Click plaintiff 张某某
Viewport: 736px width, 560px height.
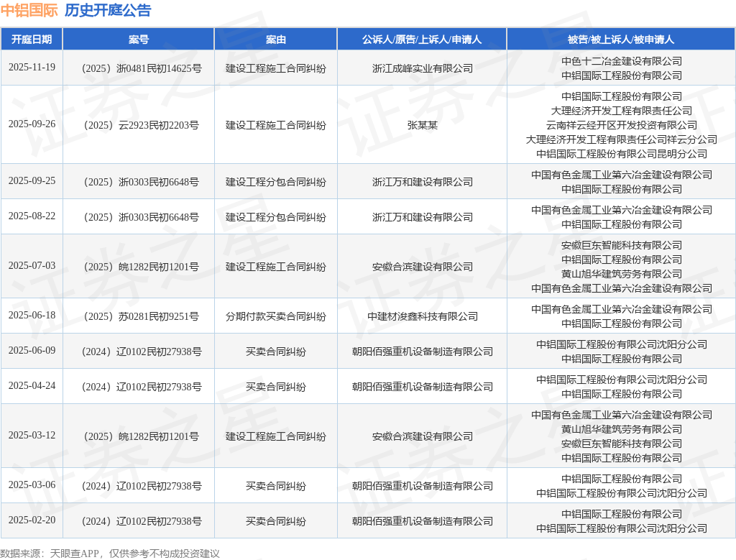tap(423, 125)
